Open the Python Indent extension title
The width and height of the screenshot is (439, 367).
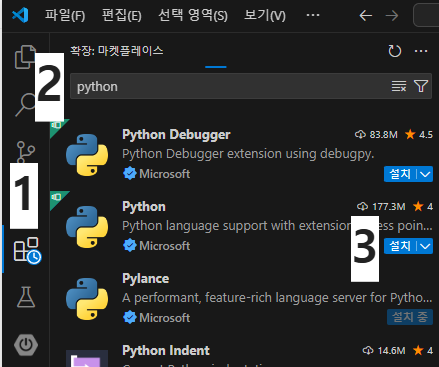click(166, 351)
